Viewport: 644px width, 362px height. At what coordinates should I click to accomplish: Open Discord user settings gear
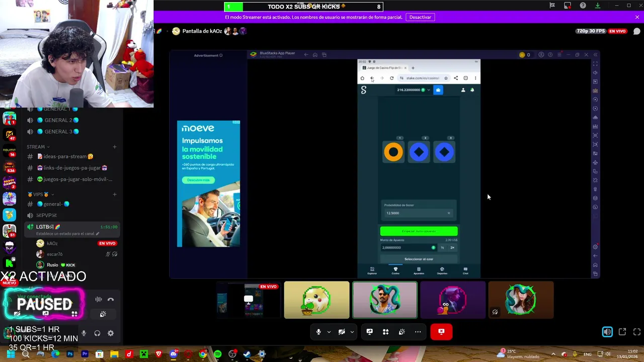click(111, 333)
